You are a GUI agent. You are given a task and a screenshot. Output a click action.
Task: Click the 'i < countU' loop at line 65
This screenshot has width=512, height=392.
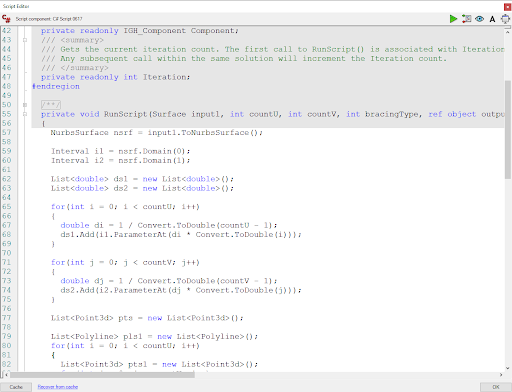click(125, 207)
